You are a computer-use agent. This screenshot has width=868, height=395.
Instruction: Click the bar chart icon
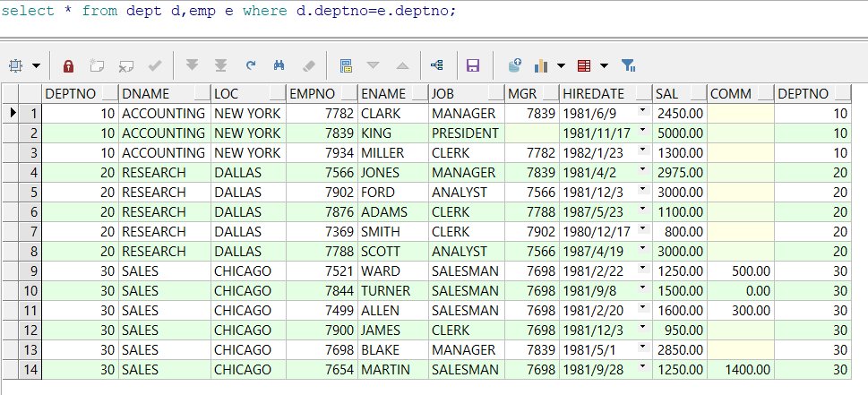(541, 66)
